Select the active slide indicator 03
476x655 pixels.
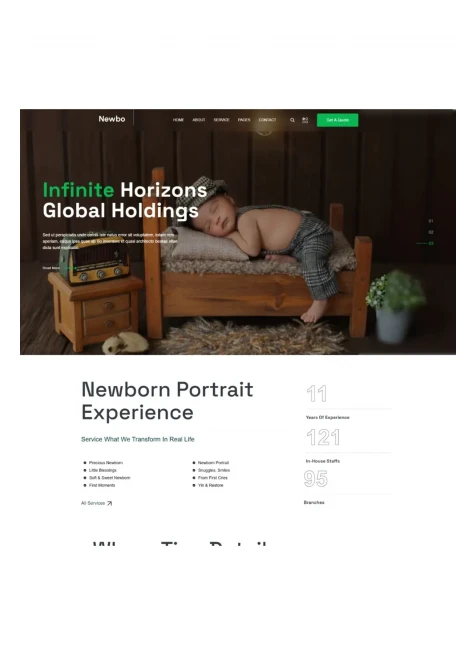pos(431,243)
